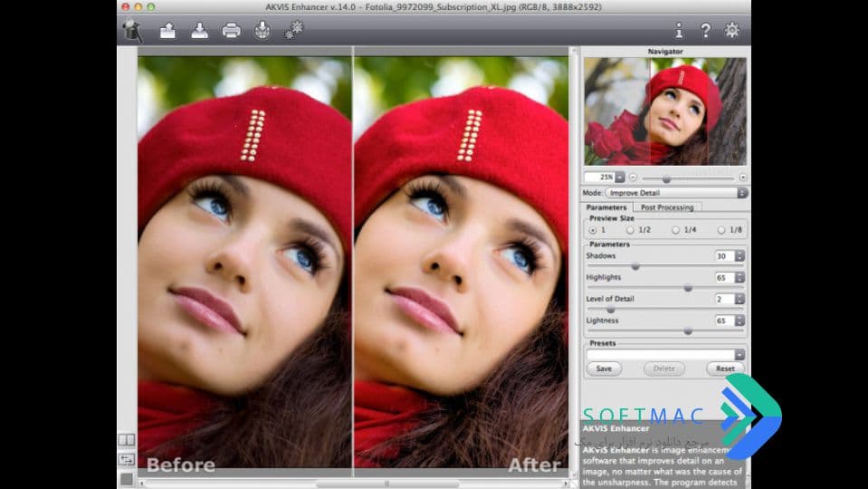Open preferences with the gear icon
The image size is (868, 489).
tap(732, 30)
